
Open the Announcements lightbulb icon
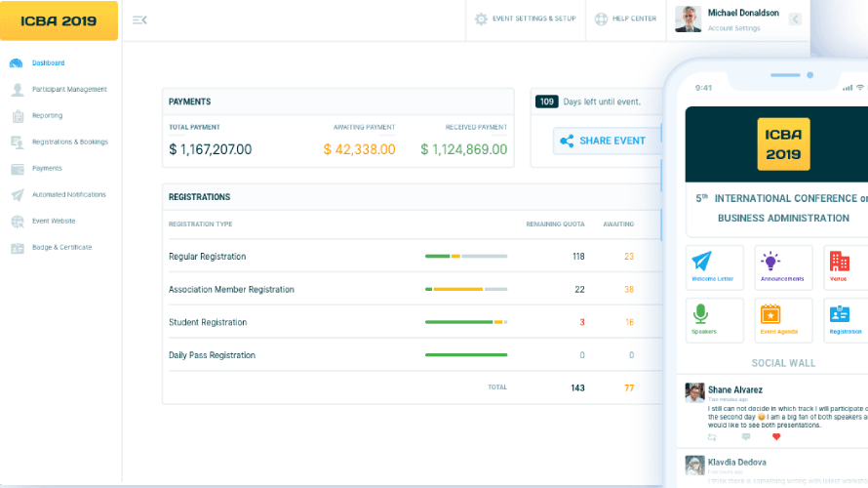[770, 262]
